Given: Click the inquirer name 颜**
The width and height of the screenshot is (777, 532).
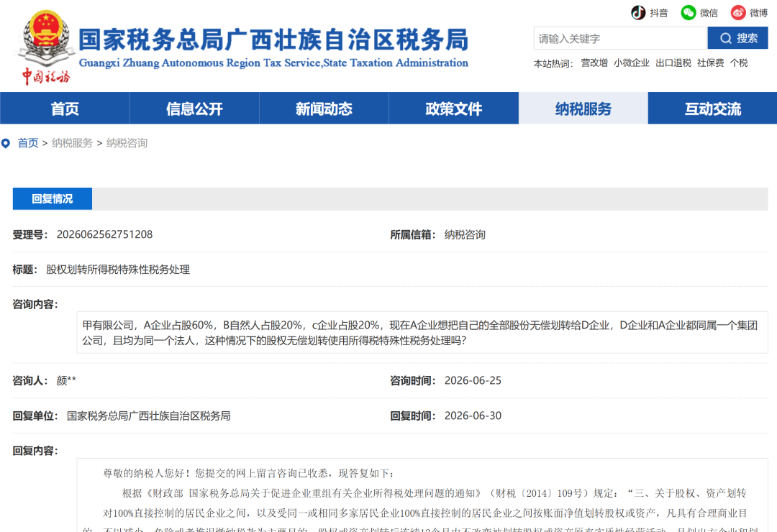Looking at the screenshot, I should 66,380.
